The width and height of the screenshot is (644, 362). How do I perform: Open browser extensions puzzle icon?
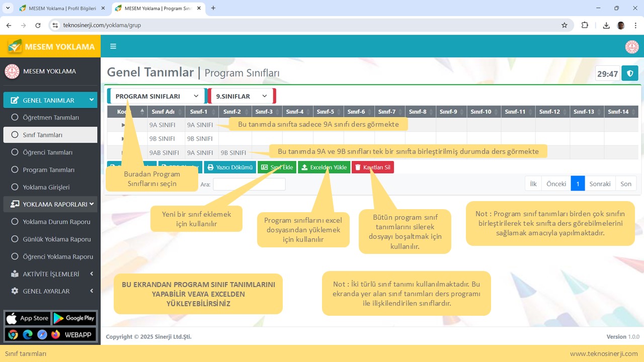click(585, 25)
